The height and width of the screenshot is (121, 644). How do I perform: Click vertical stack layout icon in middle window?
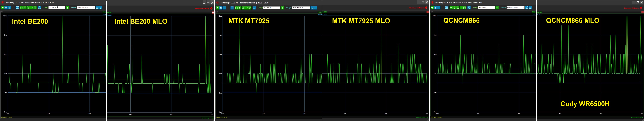pyautogui.click(x=240, y=8)
